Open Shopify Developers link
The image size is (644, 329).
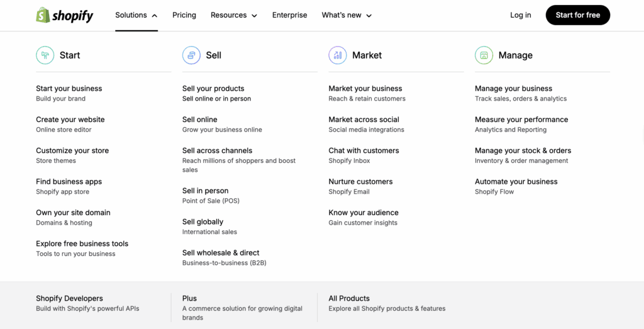69,298
